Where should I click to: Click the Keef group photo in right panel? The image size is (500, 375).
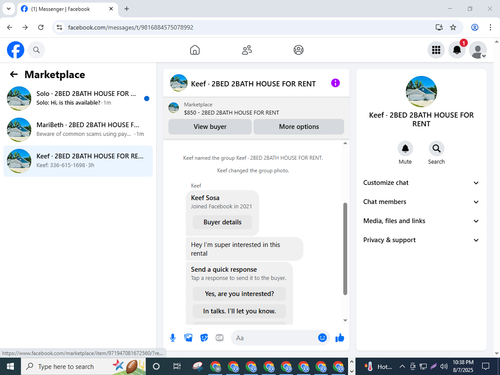[x=421, y=91]
